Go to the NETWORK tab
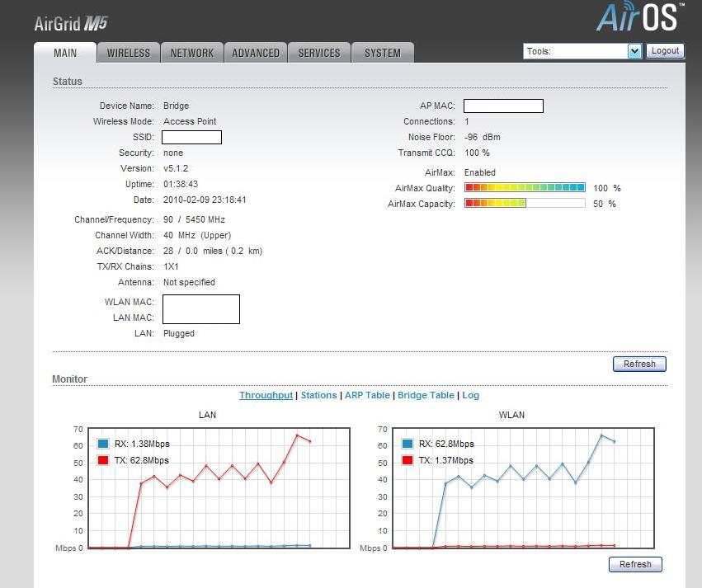This screenshot has height=588, width=702. pyautogui.click(x=192, y=53)
